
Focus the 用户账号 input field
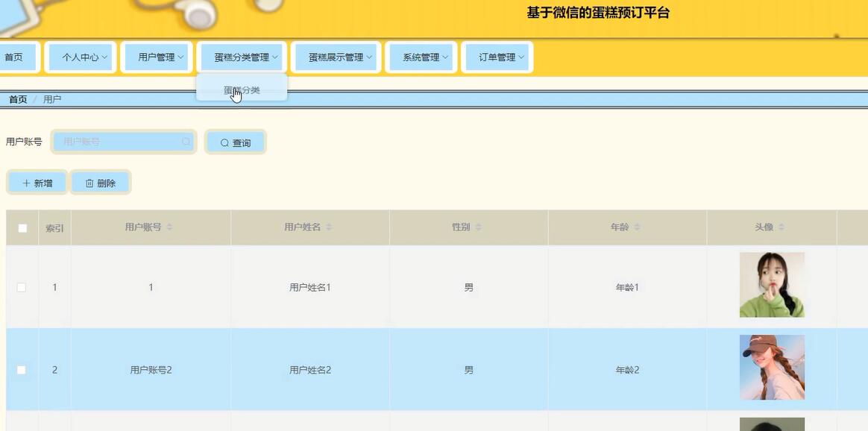pyautogui.click(x=124, y=142)
